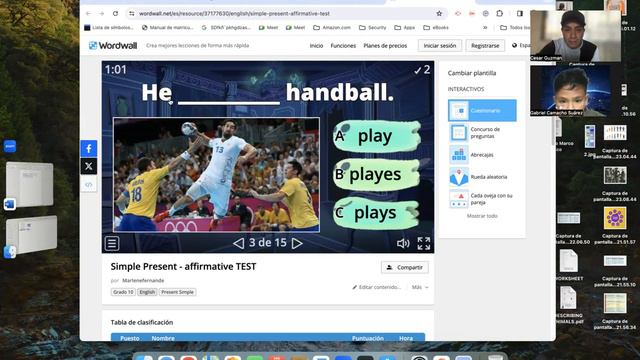Select the Rueda aleatoria template
The image size is (640, 360).
click(x=482, y=177)
